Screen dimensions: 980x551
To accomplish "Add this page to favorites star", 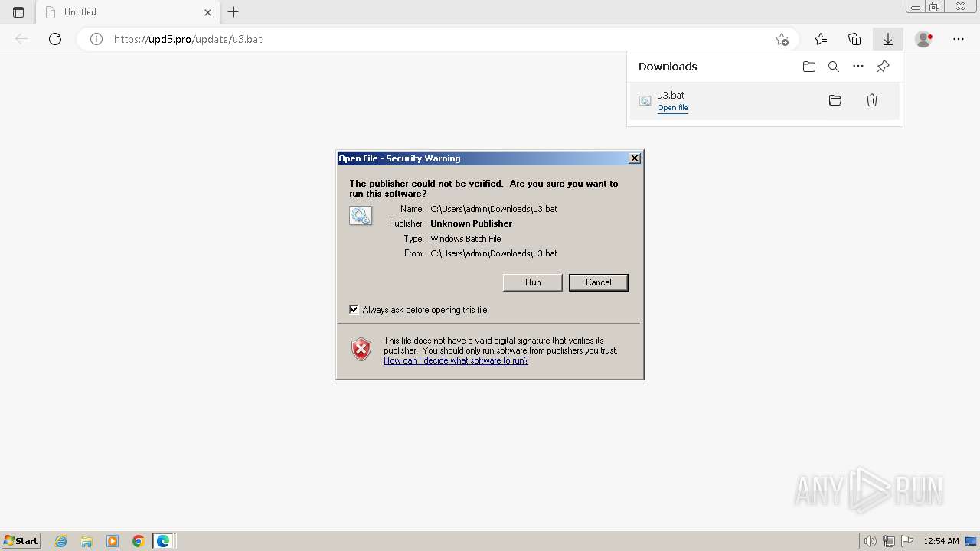I will coord(782,39).
